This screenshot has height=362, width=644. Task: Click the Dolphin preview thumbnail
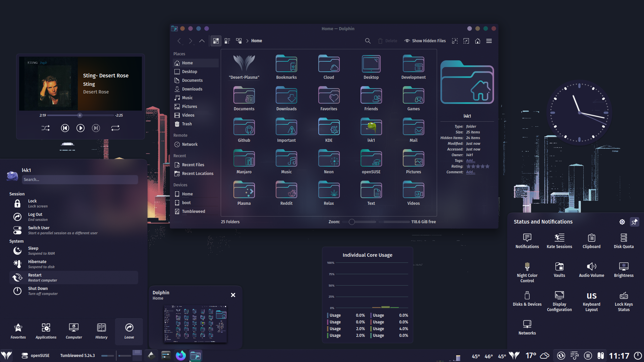point(195,324)
